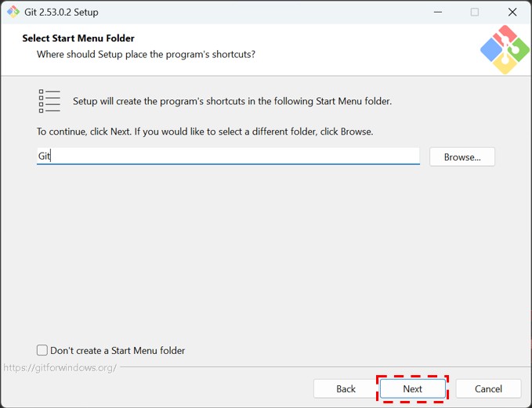Click the empty area below the folder field
The height and width of the screenshot is (408, 532).
(266, 251)
